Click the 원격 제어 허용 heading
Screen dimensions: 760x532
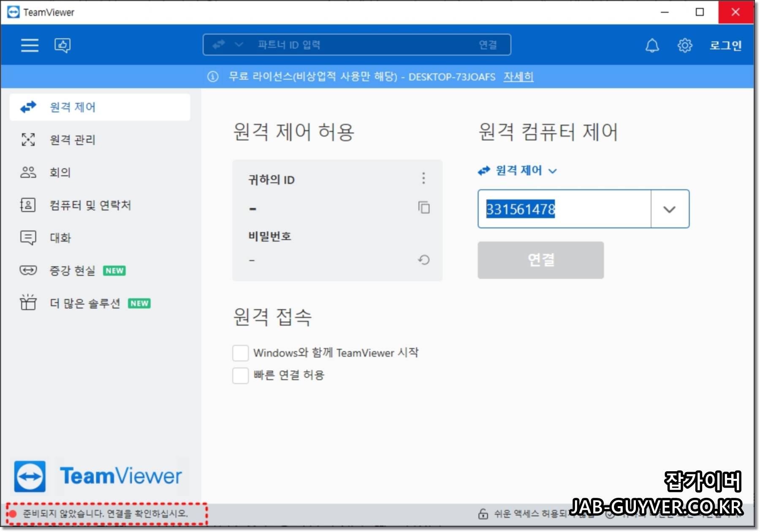[x=294, y=132]
